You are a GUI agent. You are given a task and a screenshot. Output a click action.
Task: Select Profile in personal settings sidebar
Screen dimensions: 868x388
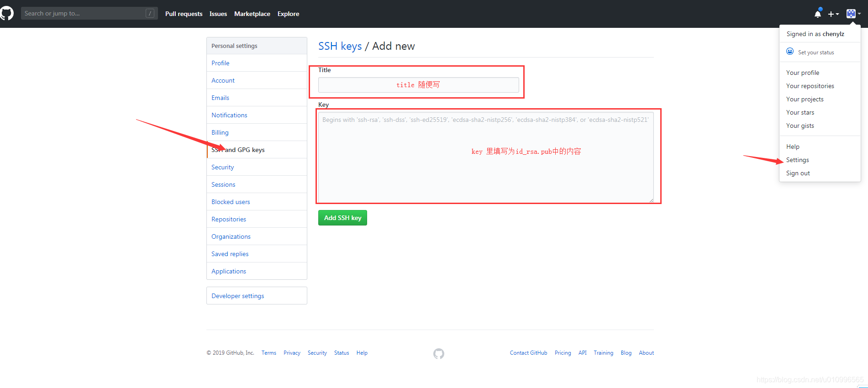point(257,63)
